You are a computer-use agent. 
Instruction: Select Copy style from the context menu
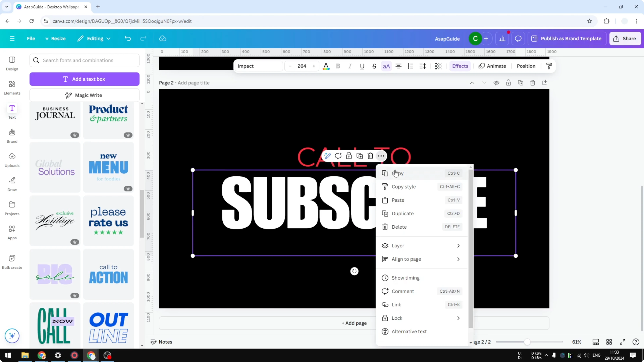[404, 187]
